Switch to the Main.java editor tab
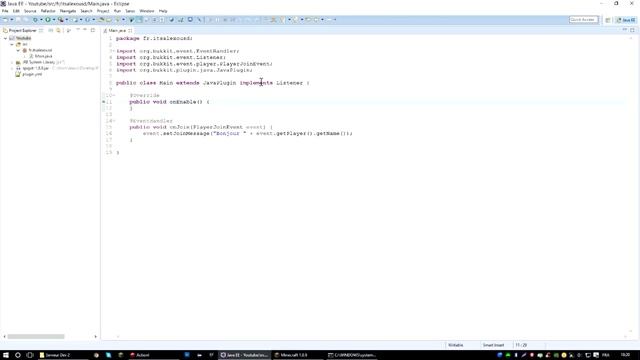The height and width of the screenshot is (360, 640). [117, 31]
